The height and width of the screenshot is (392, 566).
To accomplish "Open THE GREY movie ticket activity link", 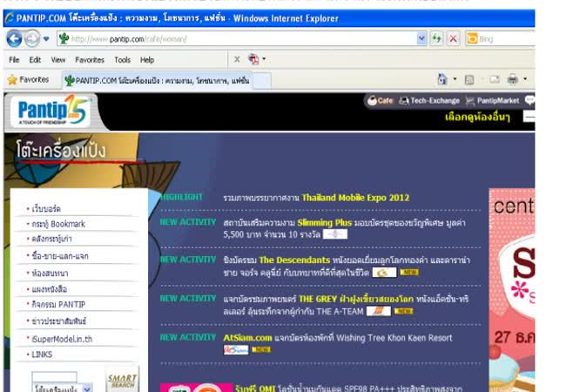I will (x=355, y=300).
